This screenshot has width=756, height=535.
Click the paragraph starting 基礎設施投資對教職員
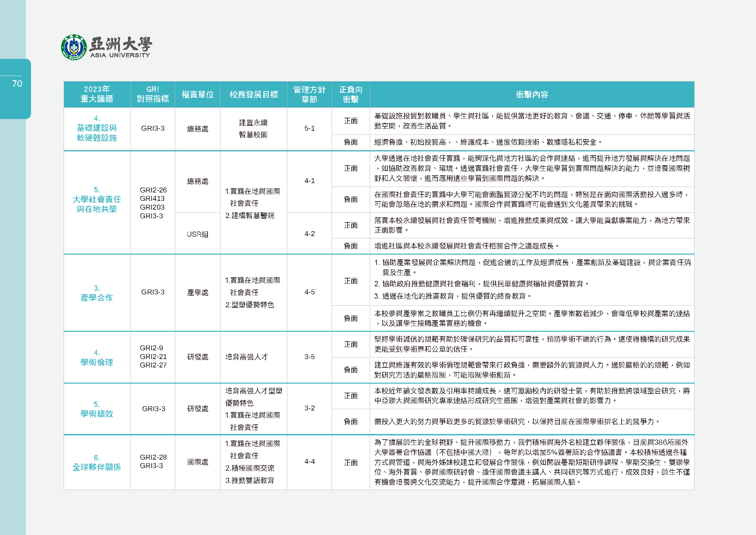point(532,121)
